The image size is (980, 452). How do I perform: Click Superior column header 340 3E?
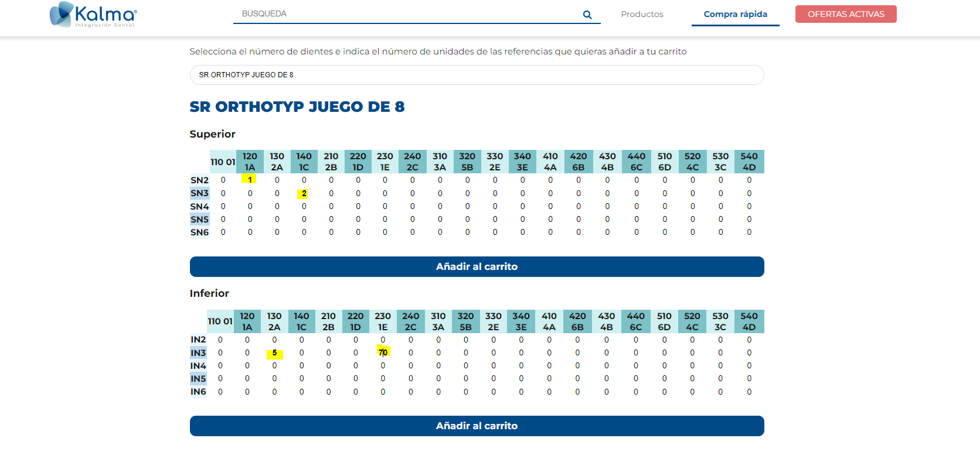522,162
